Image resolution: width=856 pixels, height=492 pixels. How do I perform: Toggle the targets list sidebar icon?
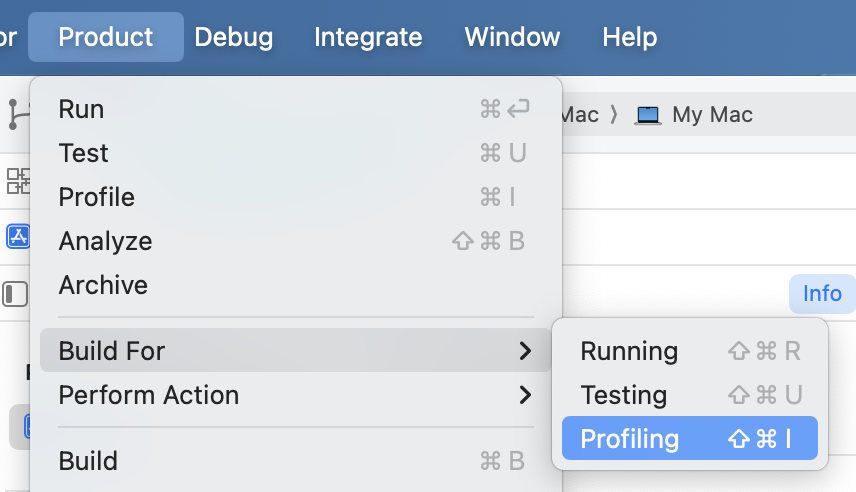(15, 294)
